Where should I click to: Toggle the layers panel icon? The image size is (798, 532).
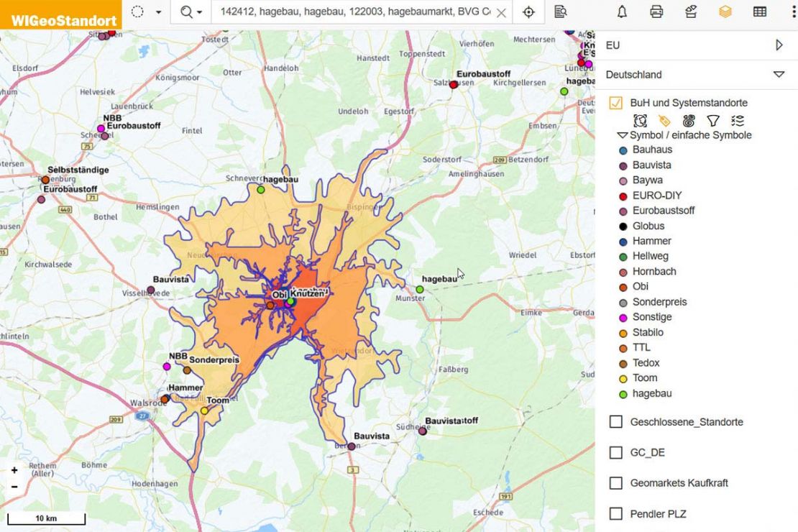725,12
